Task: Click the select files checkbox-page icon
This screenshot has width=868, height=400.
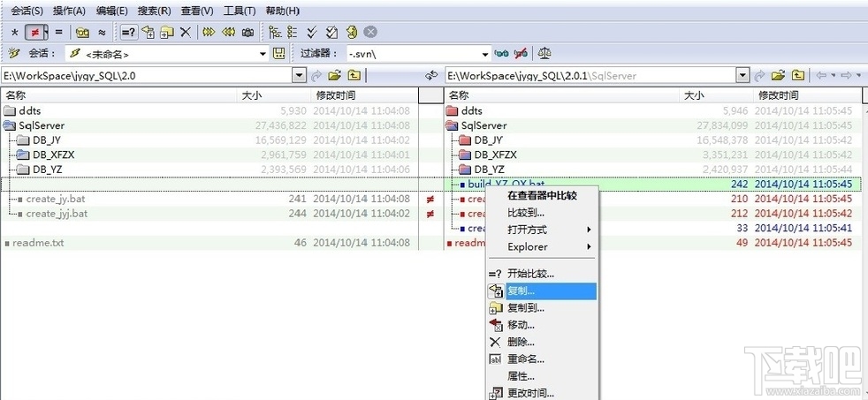Action: pos(331,32)
